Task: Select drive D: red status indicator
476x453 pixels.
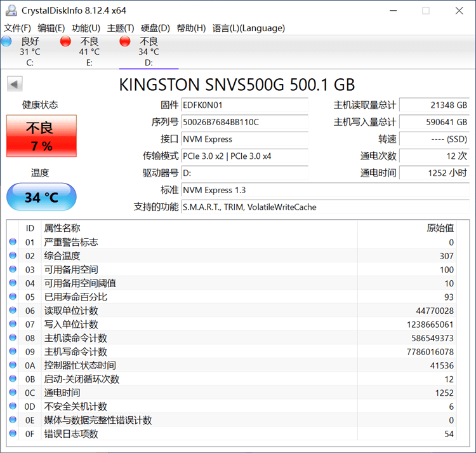Action: (x=125, y=41)
